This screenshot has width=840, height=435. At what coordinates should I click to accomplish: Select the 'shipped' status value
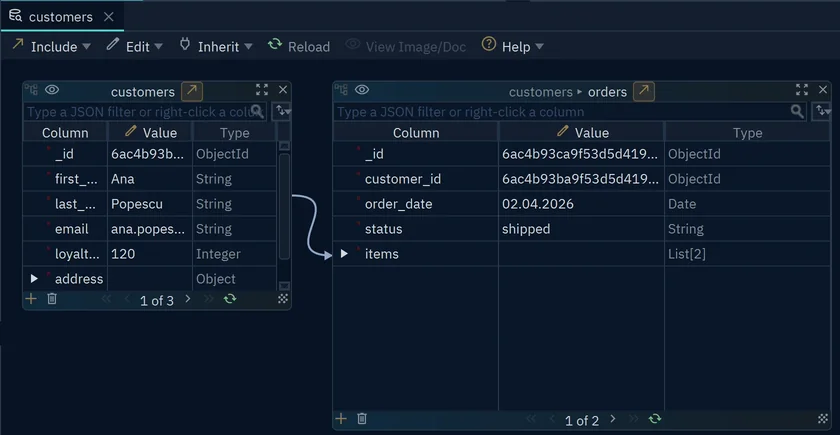(x=581, y=229)
